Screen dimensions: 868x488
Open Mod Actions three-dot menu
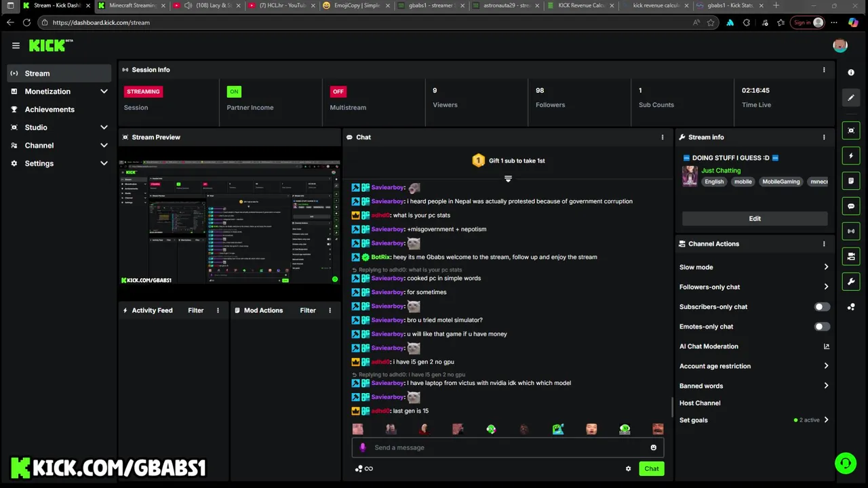pos(330,310)
